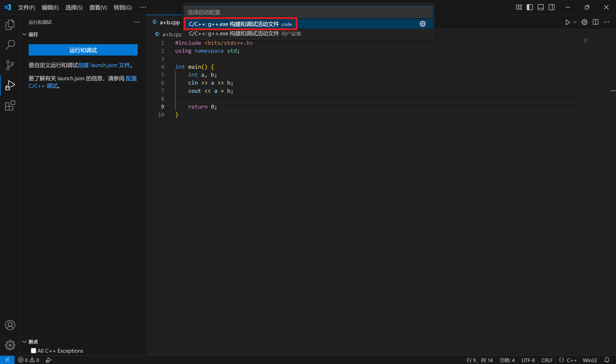Open the run button dropdown arrow
This screenshot has height=364, width=616.
point(575,22)
